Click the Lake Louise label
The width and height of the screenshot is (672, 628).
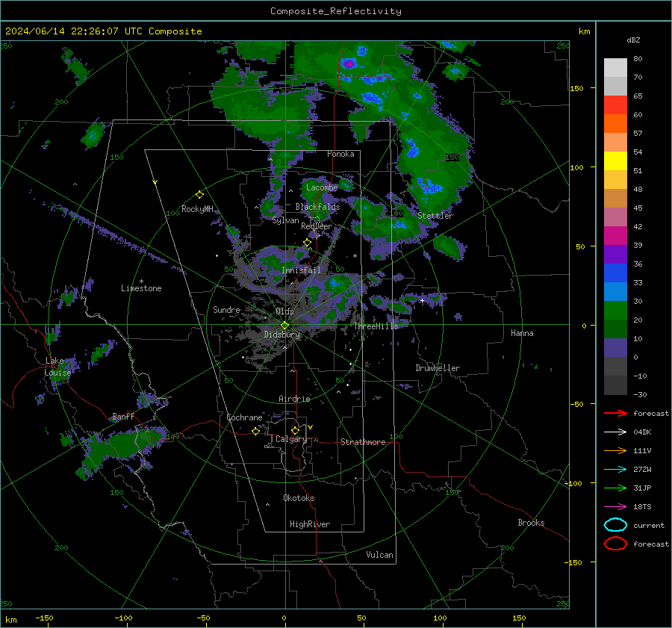point(58,367)
